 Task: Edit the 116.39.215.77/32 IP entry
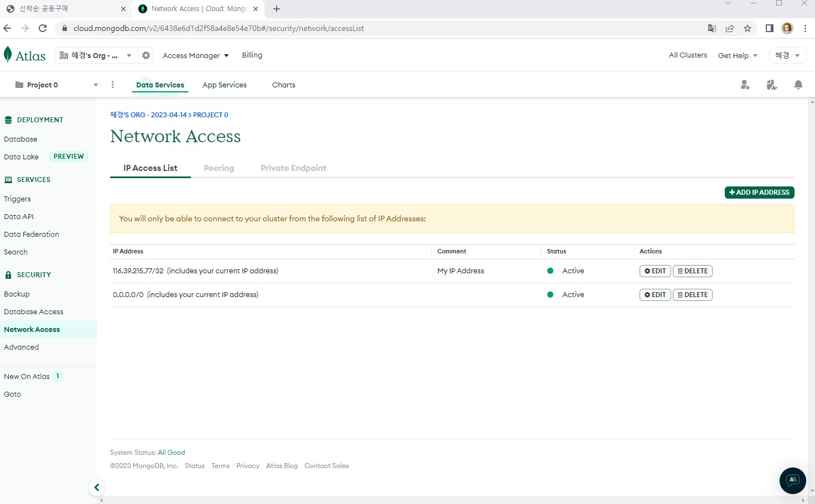point(655,271)
